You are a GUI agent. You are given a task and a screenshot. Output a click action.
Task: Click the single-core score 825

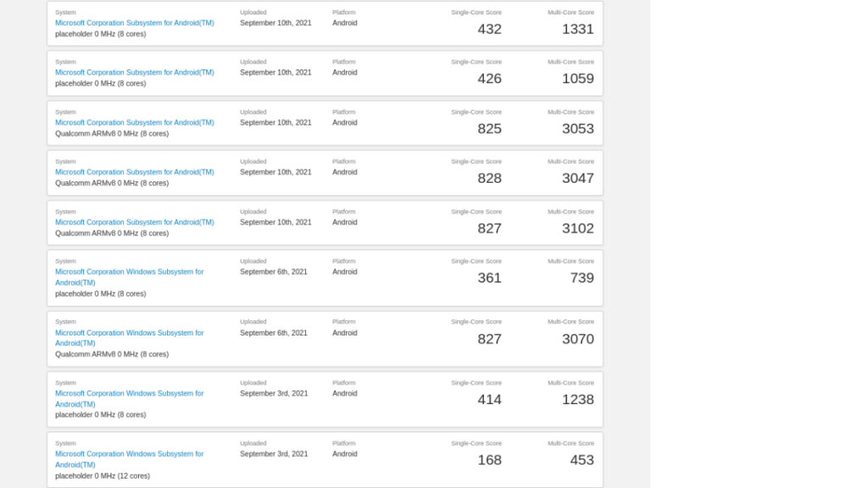[x=489, y=129]
